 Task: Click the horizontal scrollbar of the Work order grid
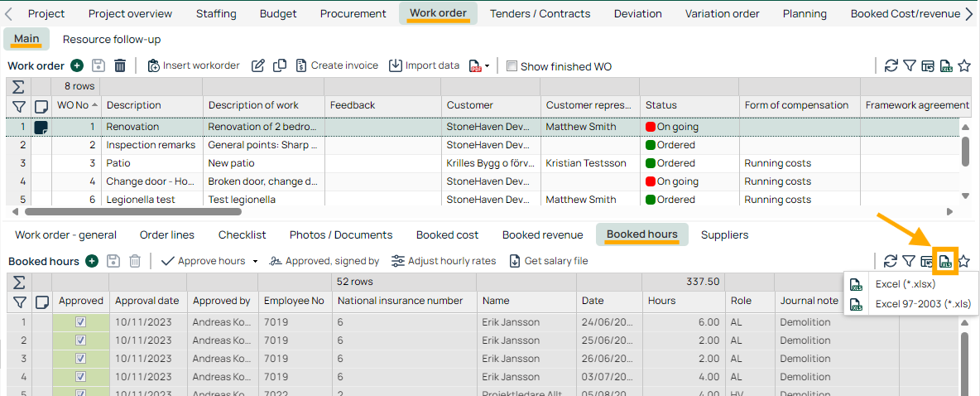pyautogui.click(x=133, y=211)
